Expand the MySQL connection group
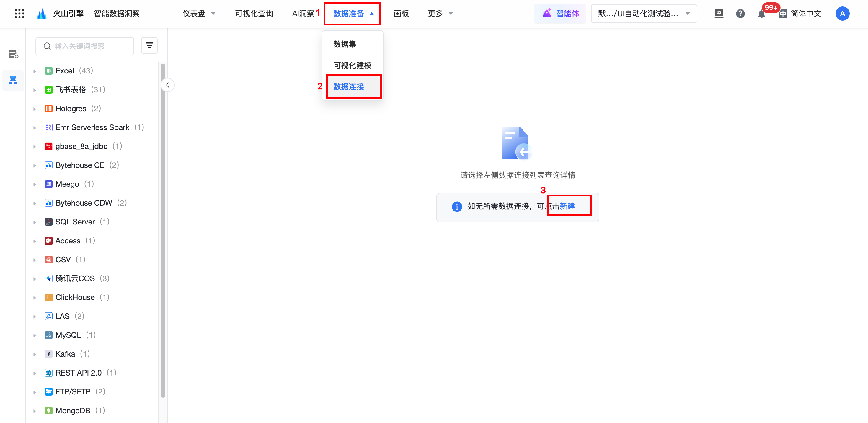This screenshot has height=423, width=868. point(35,335)
